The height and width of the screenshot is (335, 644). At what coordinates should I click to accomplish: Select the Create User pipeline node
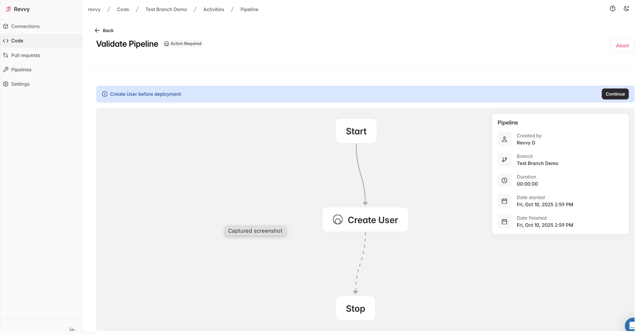pos(365,220)
